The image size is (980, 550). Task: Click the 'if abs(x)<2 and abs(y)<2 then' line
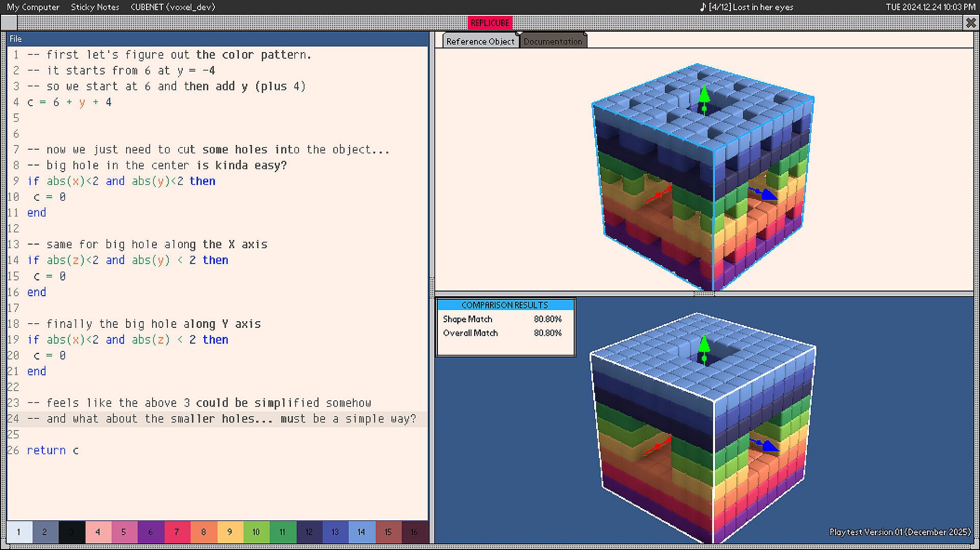pos(121,181)
